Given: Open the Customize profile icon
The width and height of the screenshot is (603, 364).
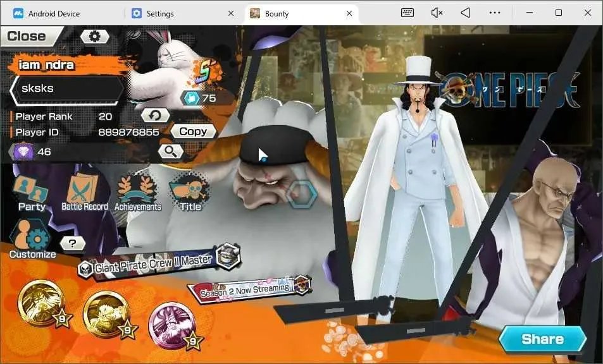Looking at the screenshot, I should click(x=33, y=240).
